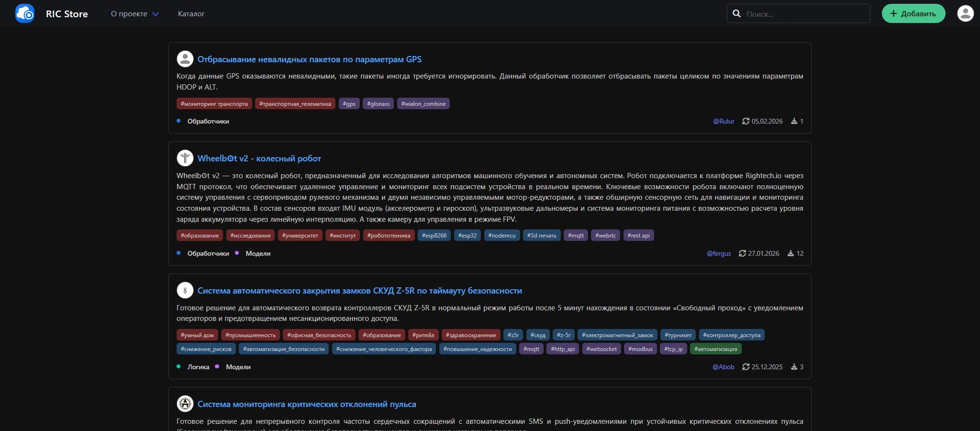Viewport: 980px width, 431px height.
Task: Click the search magnifier icon
Action: tap(737, 14)
